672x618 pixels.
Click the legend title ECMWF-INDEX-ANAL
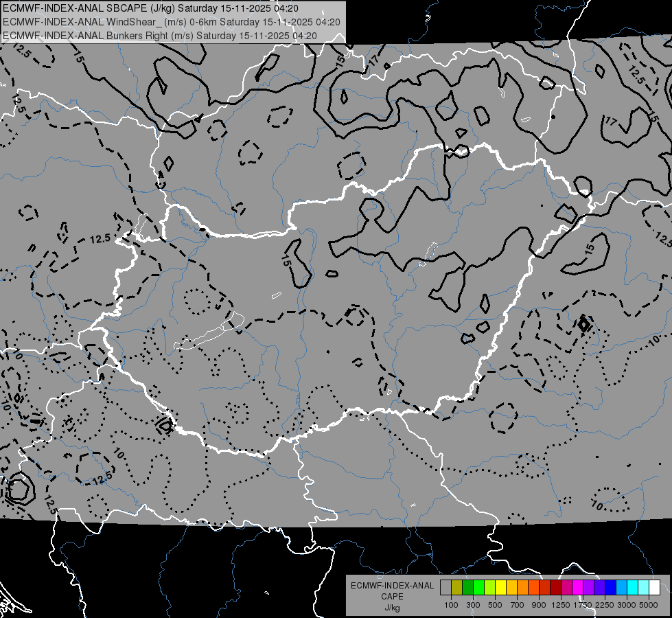[x=393, y=586]
